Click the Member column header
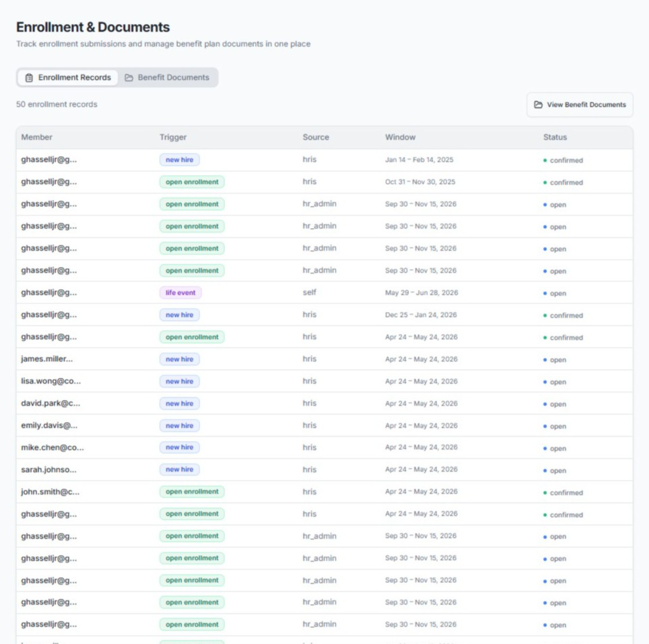 point(37,137)
